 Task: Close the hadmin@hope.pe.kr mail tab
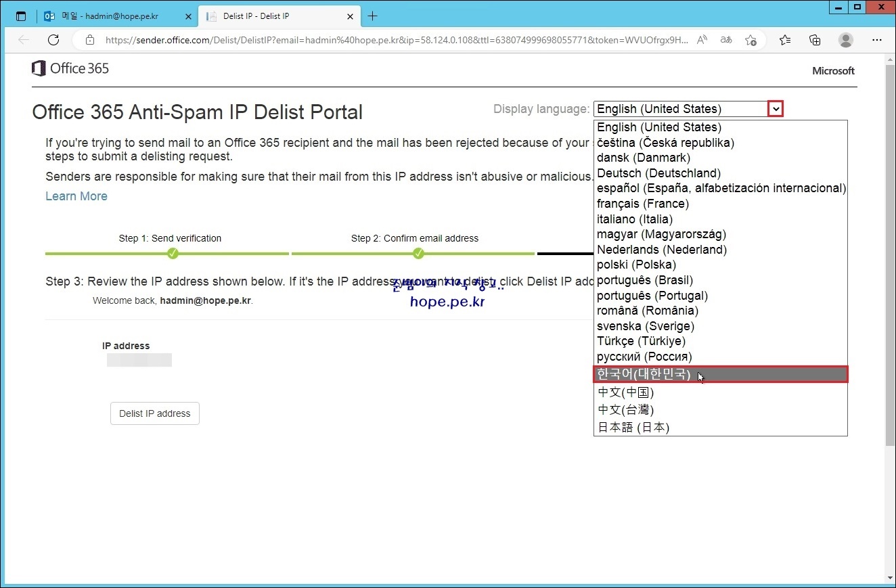[x=188, y=16]
